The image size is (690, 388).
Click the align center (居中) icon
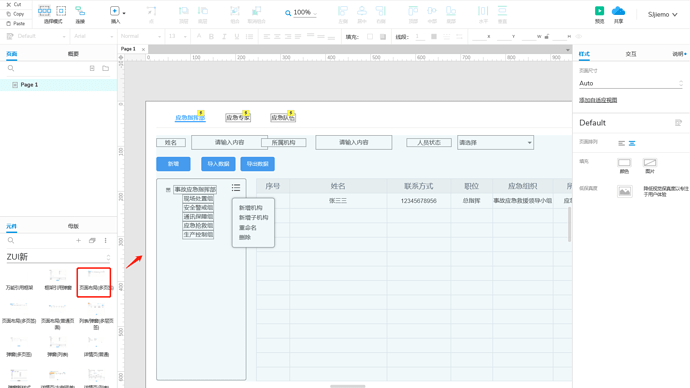click(362, 11)
